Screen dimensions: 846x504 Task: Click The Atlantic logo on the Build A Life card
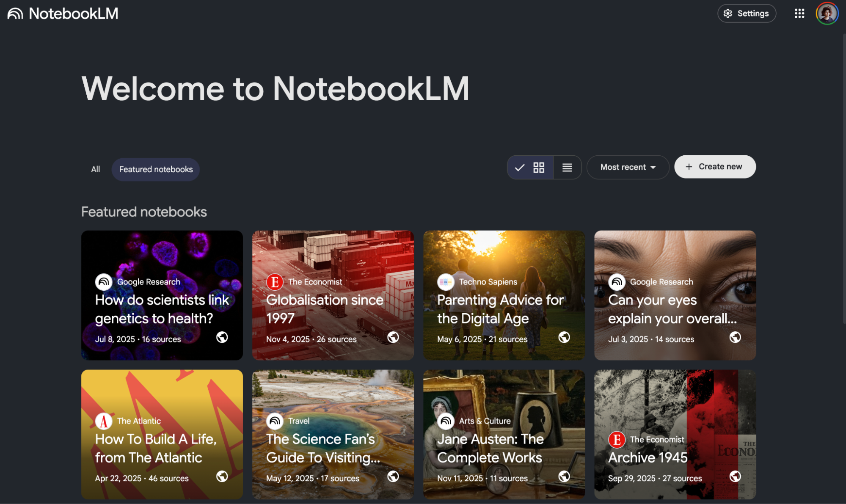pos(104,421)
